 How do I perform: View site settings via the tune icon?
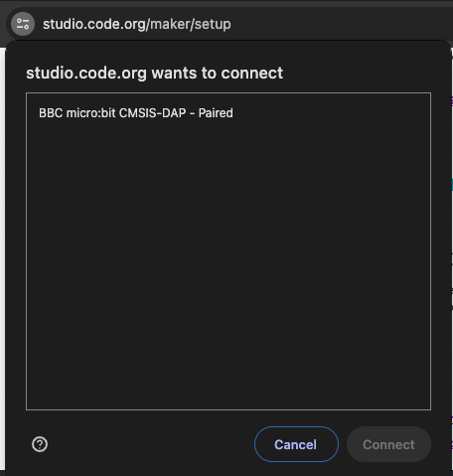pyautogui.click(x=23, y=24)
